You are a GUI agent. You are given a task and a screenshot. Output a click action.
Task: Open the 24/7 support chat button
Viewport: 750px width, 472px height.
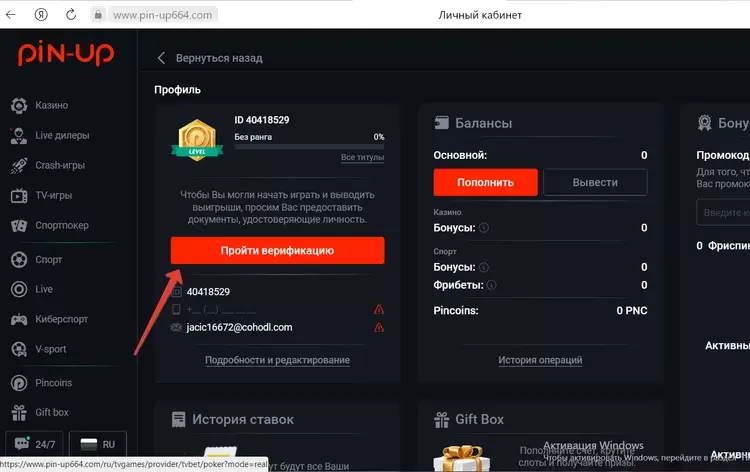[x=35, y=444]
